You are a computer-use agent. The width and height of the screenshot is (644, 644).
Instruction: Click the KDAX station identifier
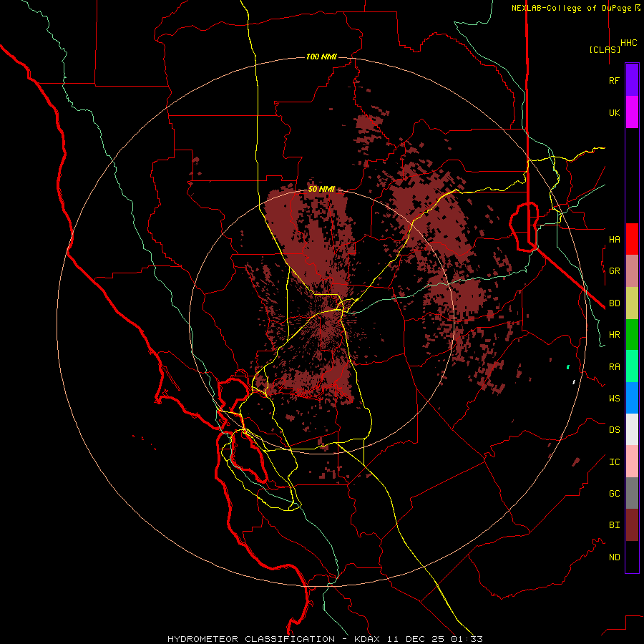click(x=367, y=639)
